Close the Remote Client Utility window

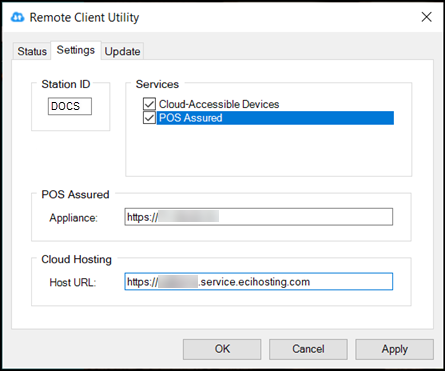(426, 17)
